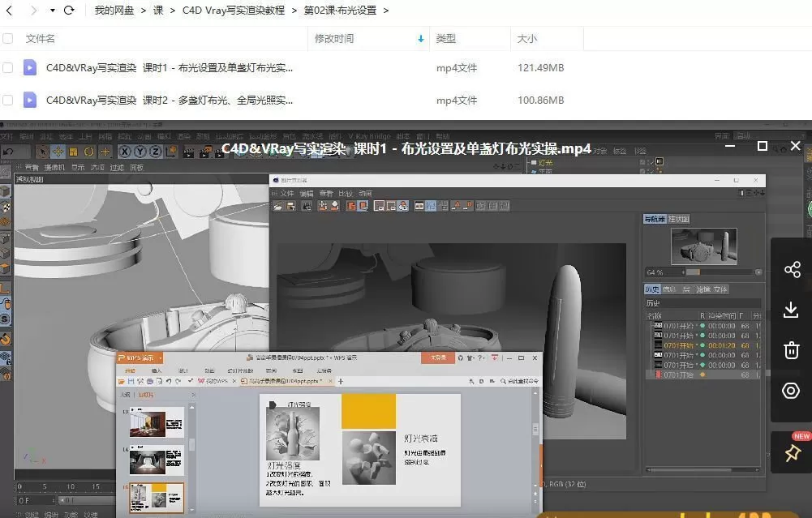Check the checkbox for 课时2 video file
The image size is (812, 518).
[8, 100]
